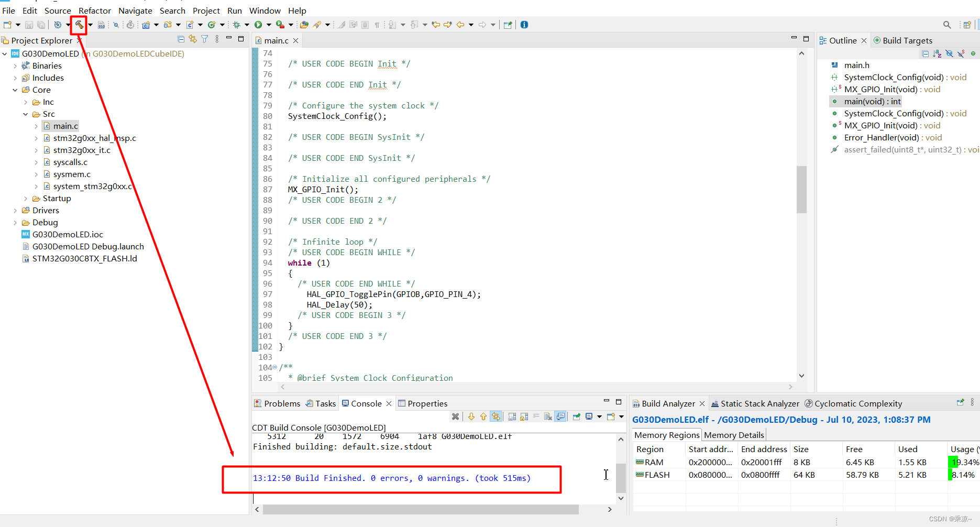Click the editor vertical scrollbar thumb
The image size is (980, 527).
(801, 189)
